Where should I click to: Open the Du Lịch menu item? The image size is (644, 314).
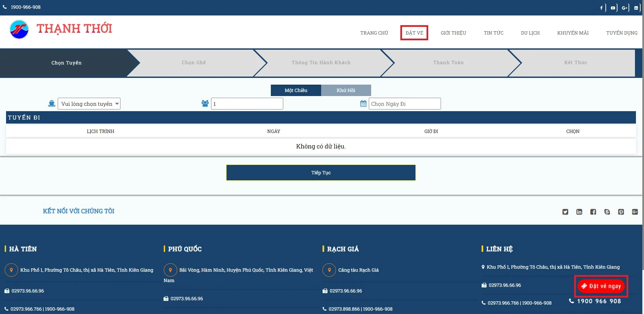click(x=530, y=33)
